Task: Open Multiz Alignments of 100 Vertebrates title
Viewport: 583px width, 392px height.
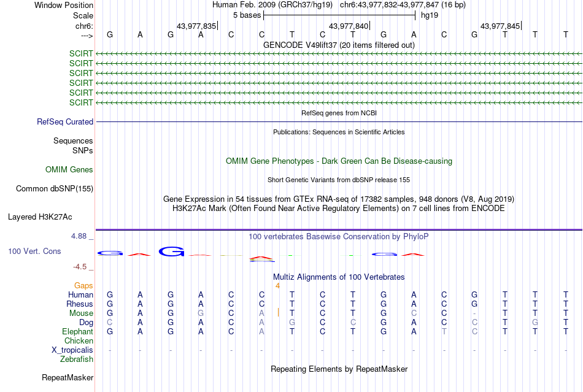Action: point(339,277)
